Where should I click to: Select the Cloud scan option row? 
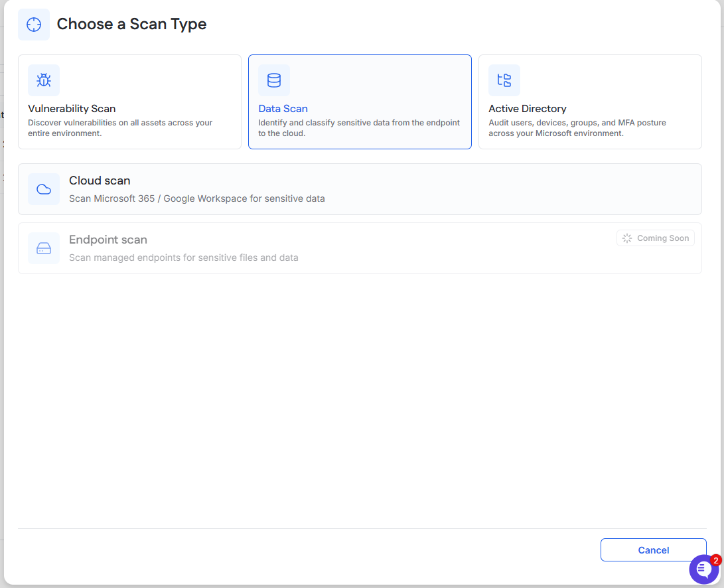(360, 189)
